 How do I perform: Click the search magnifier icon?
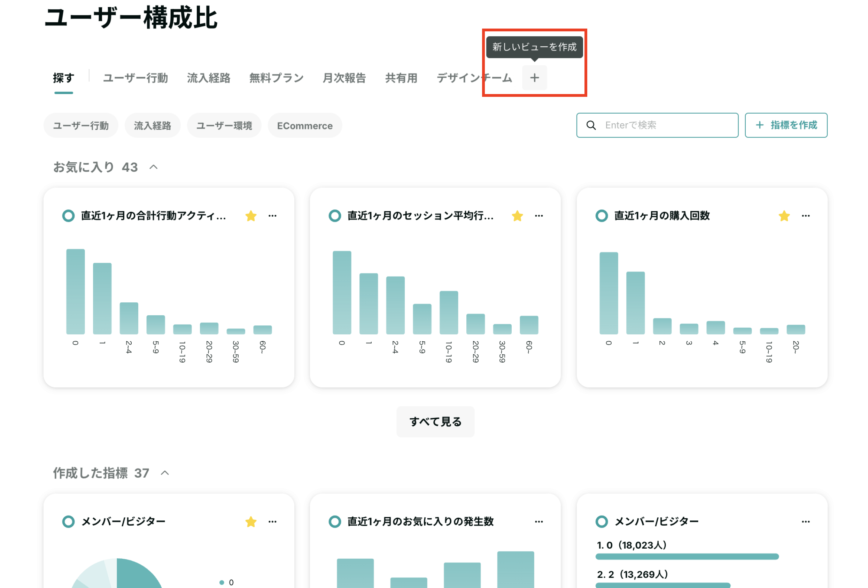591,125
